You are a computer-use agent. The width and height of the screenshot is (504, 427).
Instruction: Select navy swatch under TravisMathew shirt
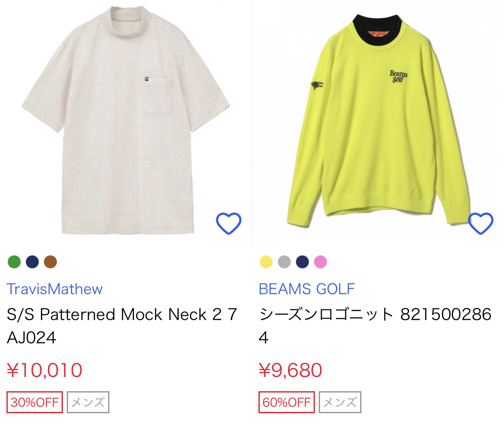click(x=32, y=262)
